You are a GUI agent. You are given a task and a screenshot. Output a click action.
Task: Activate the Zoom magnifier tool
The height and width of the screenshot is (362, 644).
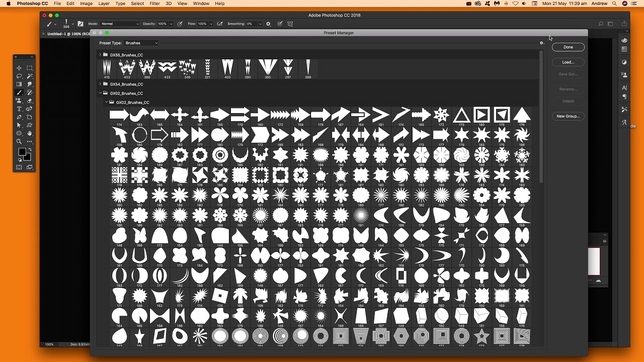pos(19,141)
